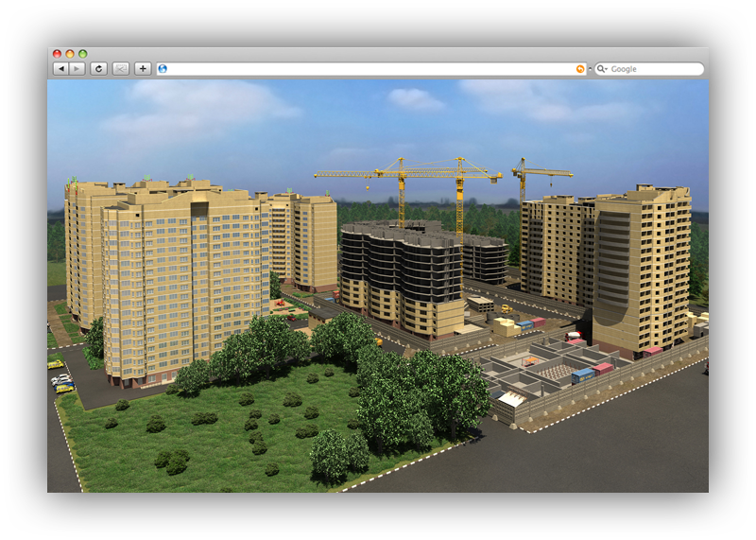The width and height of the screenshot is (756, 540).
Task: Click the orange reload icon in address bar
Action: point(580,69)
